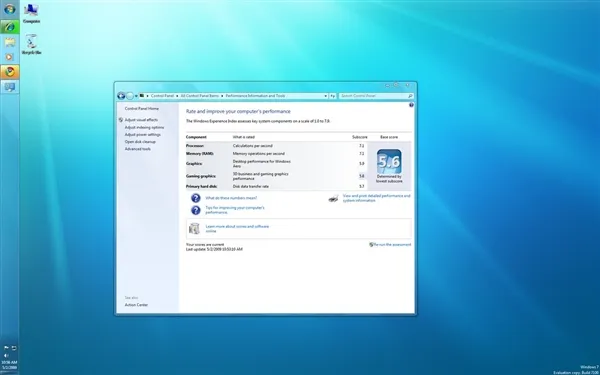
Task: Open Learn more about scores and software online
Action: click(237, 228)
